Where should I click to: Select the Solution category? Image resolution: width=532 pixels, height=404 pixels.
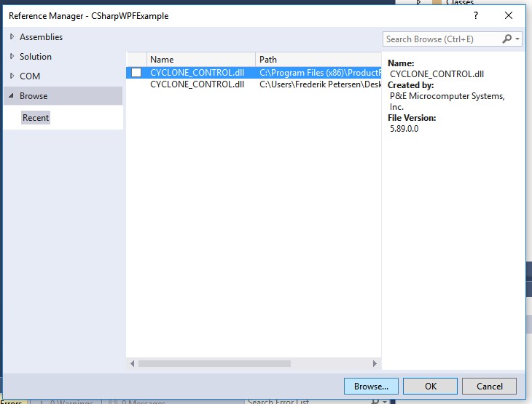36,57
